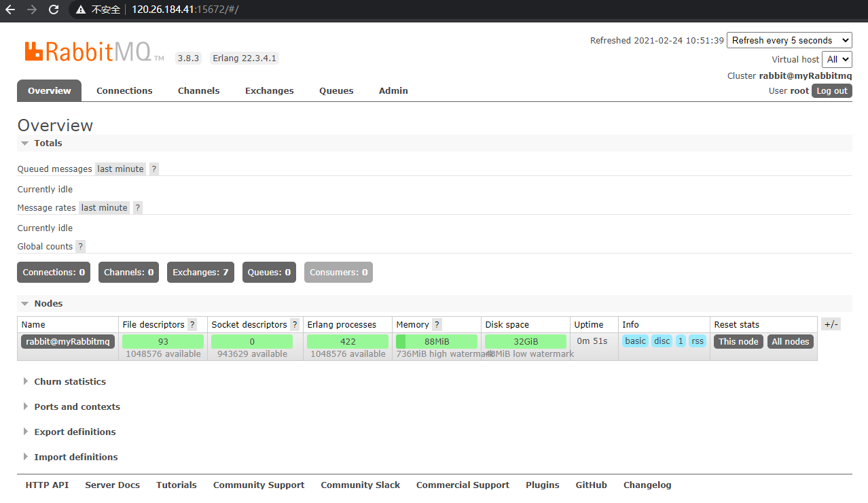Click the 1 info tag
Image resolution: width=868 pixels, height=503 pixels.
681,341
